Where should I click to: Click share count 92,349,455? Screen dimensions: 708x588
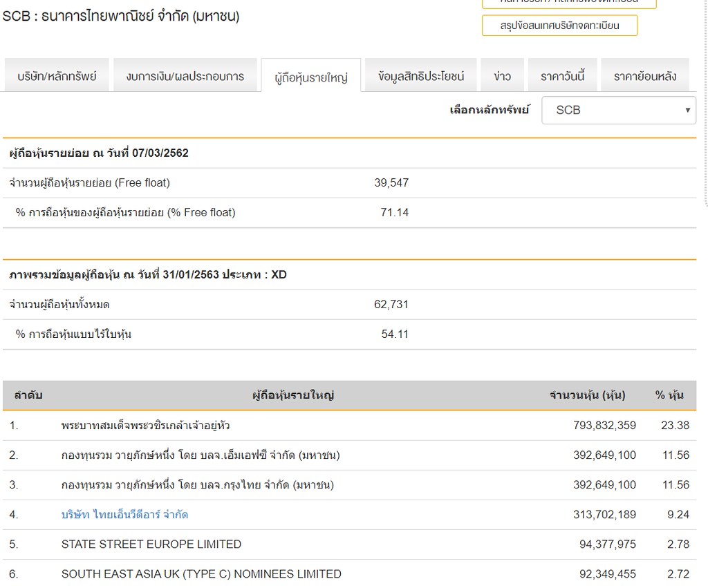[x=608, y=574]
